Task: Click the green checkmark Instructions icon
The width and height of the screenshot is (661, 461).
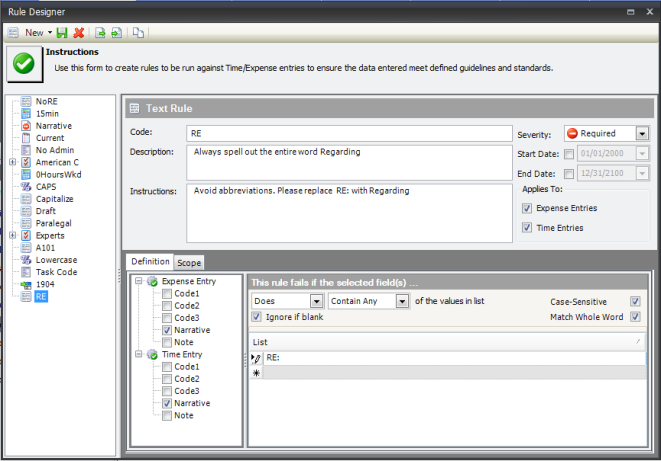Action: tap(24, 64)
